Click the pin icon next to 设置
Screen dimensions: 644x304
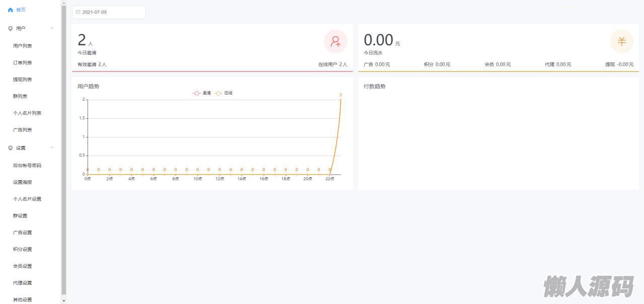point(11,148)
